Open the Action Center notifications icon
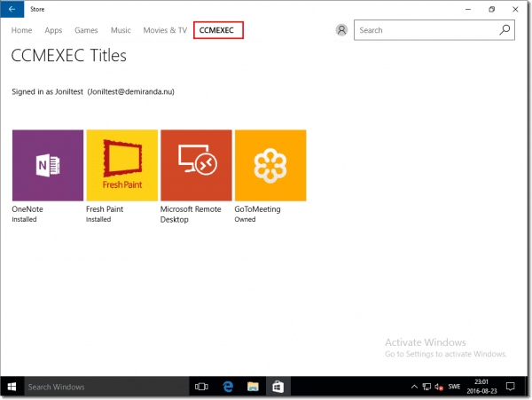 click(x=511, y=387)
